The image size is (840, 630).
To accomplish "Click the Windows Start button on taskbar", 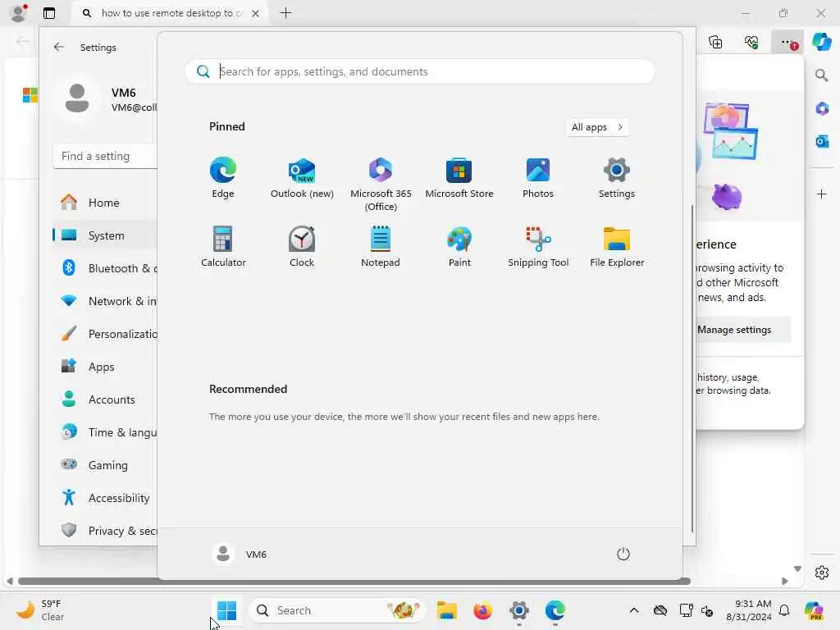I will 226,610.
